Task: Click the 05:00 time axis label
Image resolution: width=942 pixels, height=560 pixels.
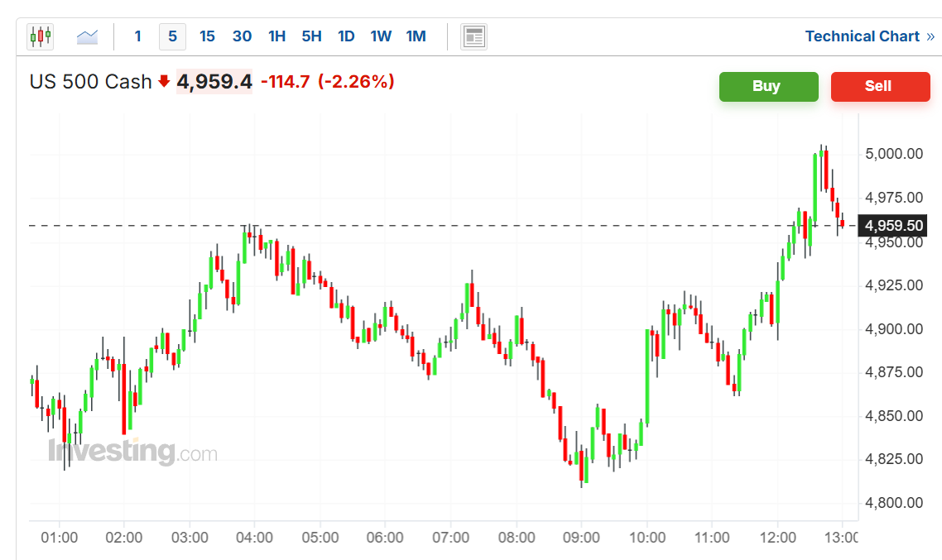Action: click(x=320, y=538)
